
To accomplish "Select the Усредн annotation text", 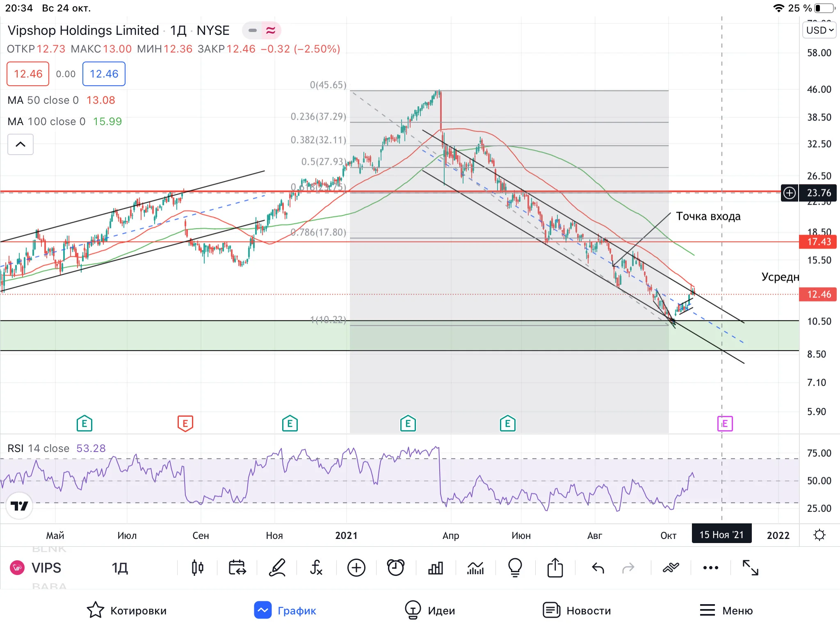I will (780, 277).
